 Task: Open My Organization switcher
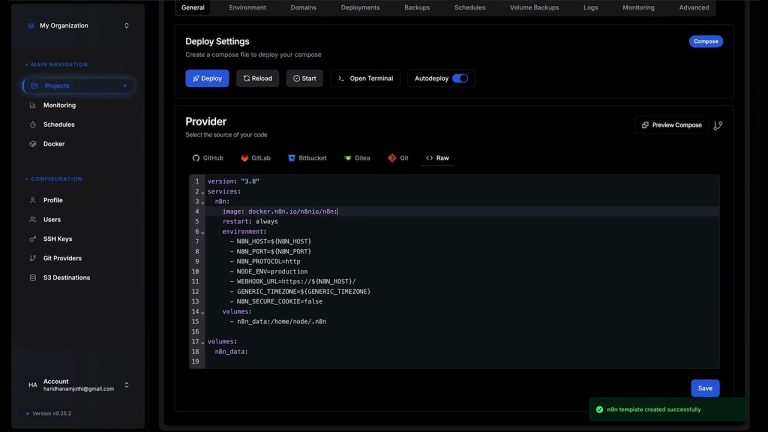pyautogui.click(x=78, y=25)
